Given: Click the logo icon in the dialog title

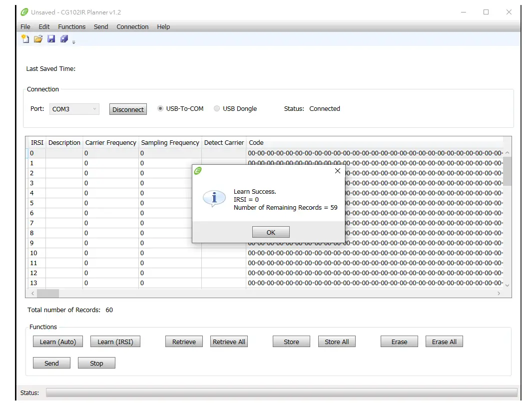Looking at the screenshot, I should pos(198,171).
